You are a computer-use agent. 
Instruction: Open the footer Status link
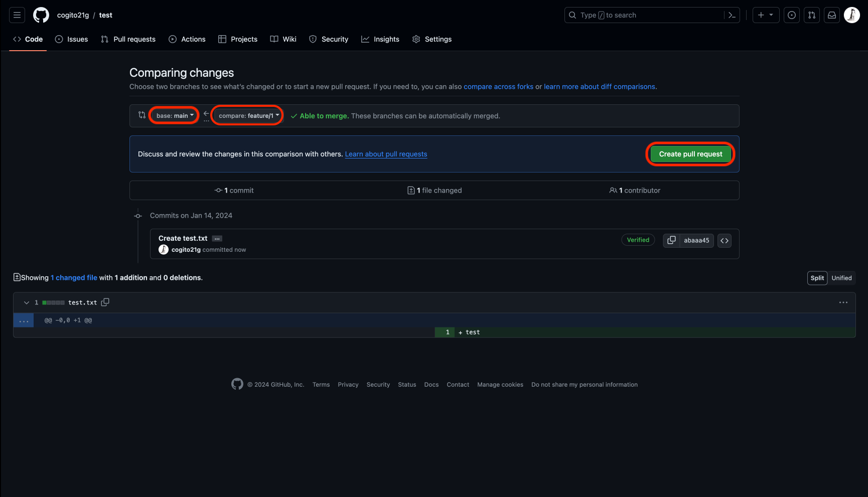point(407,385)
